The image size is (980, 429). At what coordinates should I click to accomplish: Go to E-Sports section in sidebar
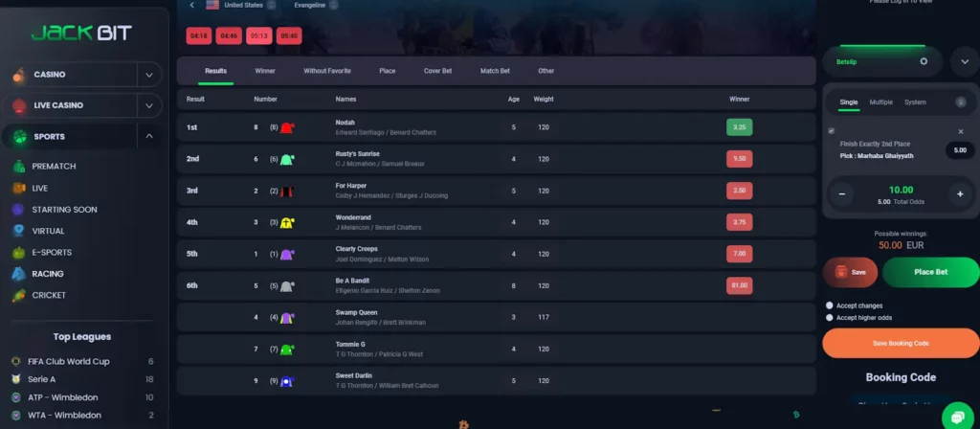point(52,253)
